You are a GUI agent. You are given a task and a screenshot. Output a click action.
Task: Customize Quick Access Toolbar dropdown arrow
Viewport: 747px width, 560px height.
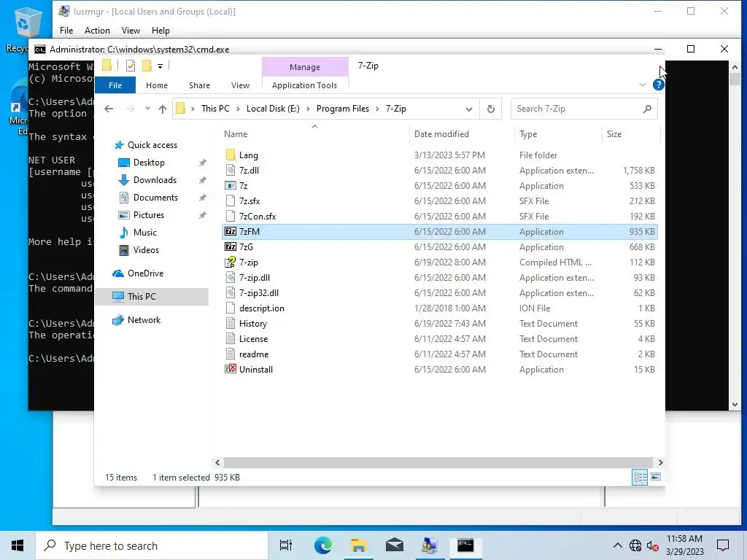160,66
